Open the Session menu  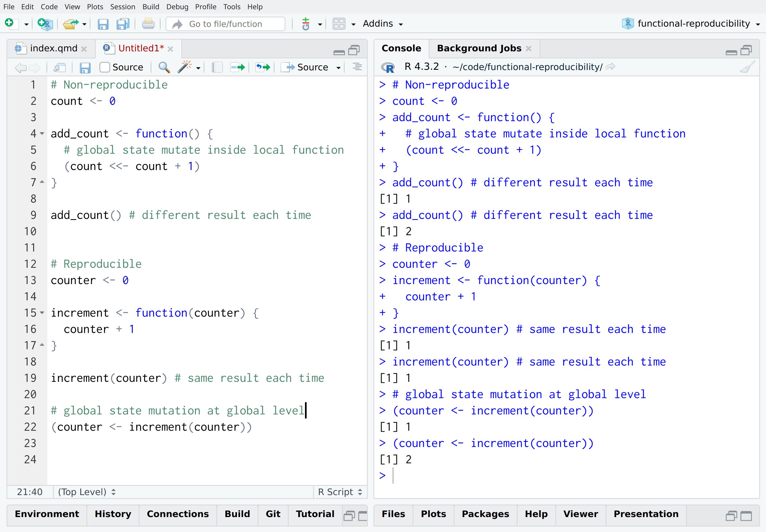(122, 7)
